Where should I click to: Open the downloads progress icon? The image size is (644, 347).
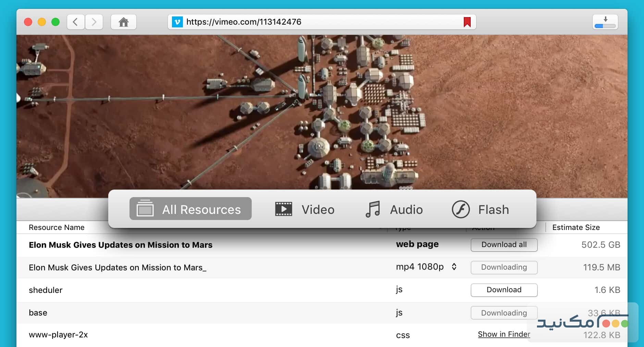click(605, 22)
